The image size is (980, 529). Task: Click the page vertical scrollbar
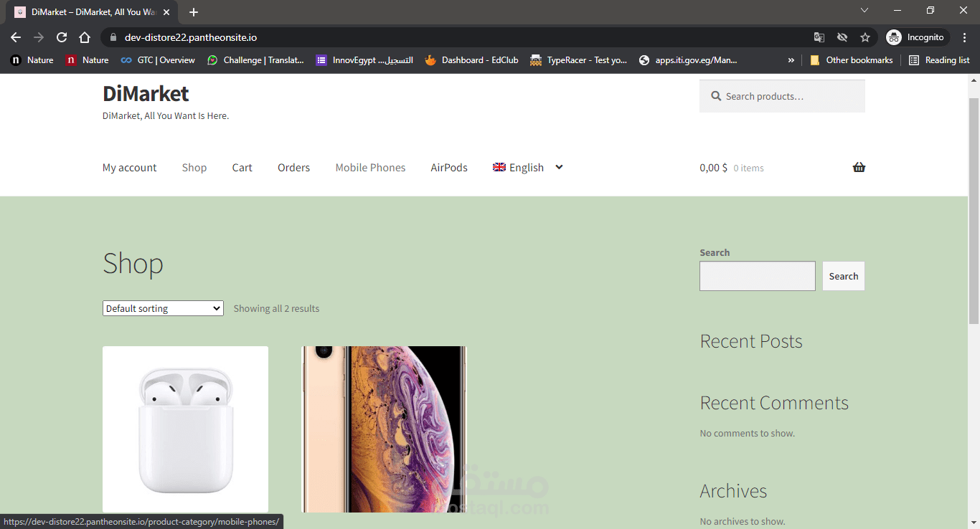coord(974,211)
